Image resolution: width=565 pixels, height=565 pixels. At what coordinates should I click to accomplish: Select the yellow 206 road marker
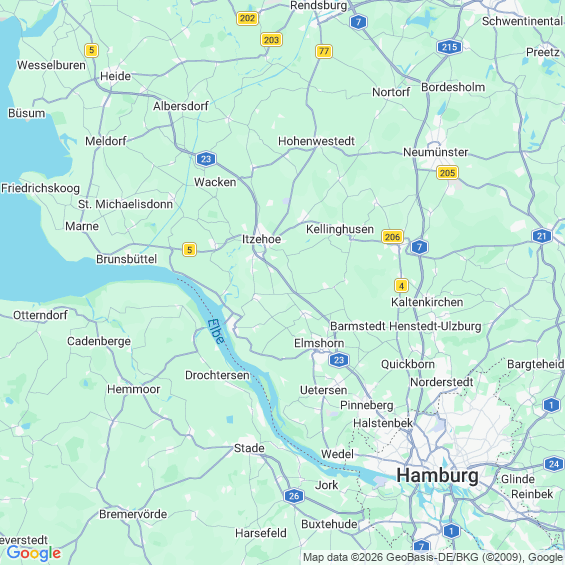tap(392, 237)
